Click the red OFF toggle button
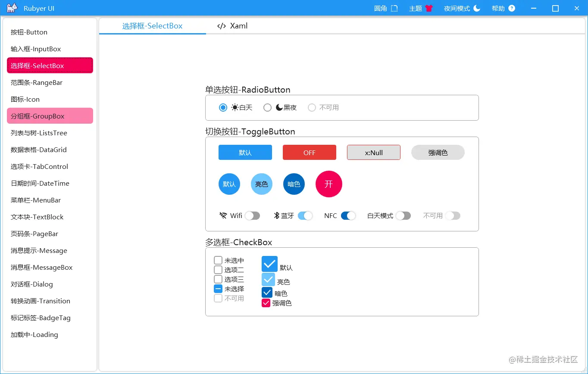The image size is (588, 374). 309,152
